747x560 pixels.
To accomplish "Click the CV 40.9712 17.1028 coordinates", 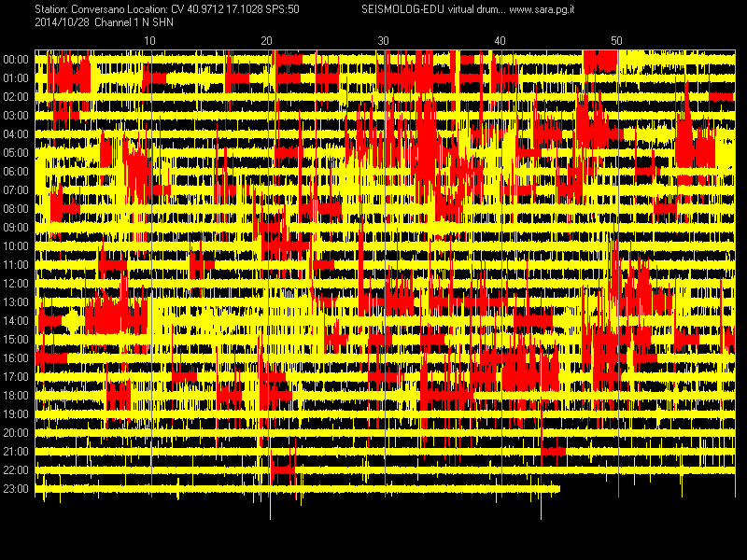I will point(216,9).
